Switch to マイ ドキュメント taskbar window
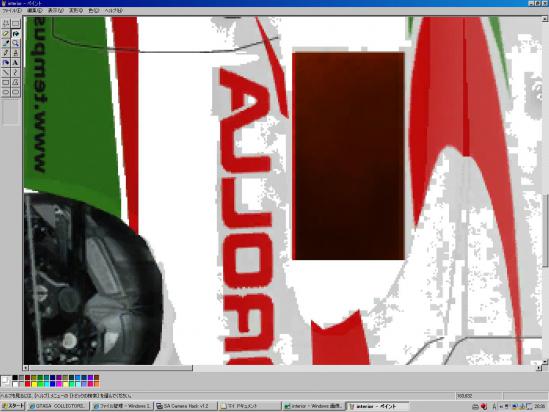Screen dimensions: 549x412 [x=250, y=406]
